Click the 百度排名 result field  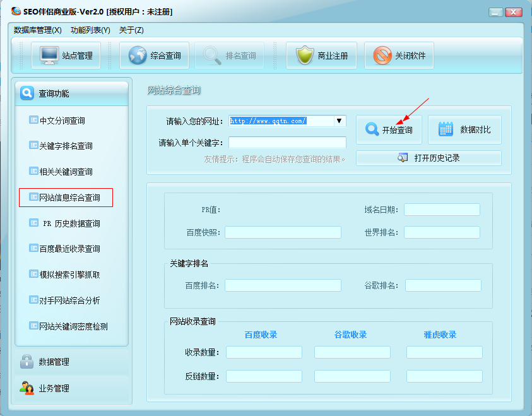283,285
